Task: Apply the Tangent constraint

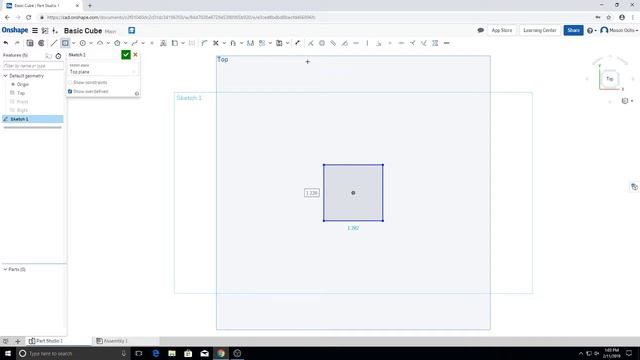Action: (345, 43)
